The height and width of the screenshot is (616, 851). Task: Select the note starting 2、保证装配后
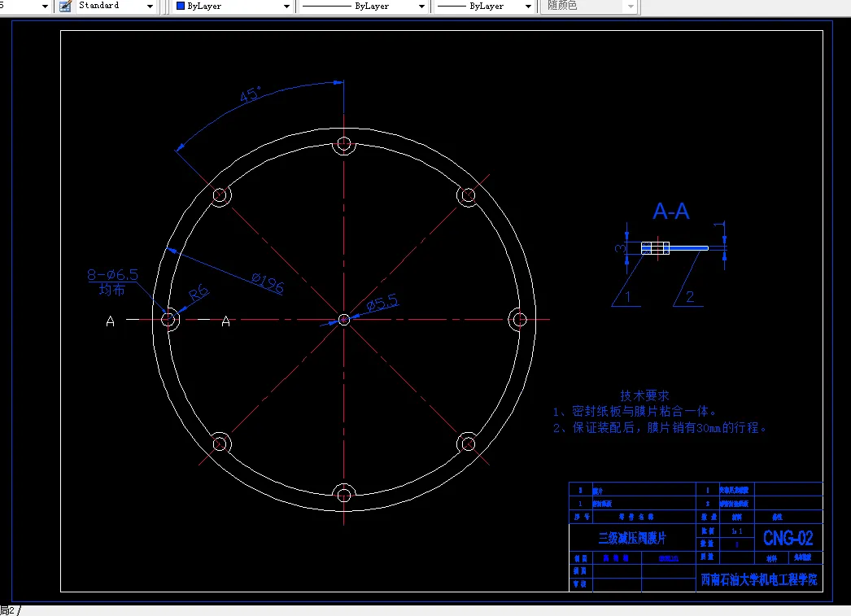click(x=660, y=428)
